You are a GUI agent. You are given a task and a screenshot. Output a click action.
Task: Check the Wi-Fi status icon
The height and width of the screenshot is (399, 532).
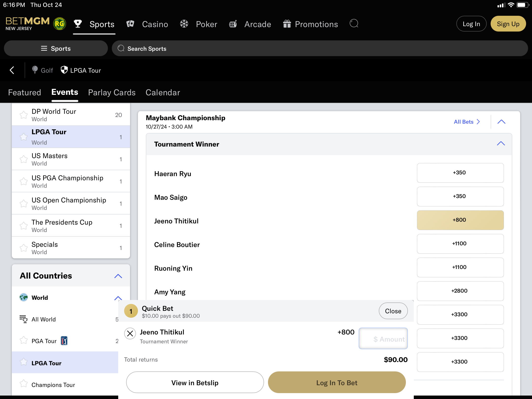point(511,5)
